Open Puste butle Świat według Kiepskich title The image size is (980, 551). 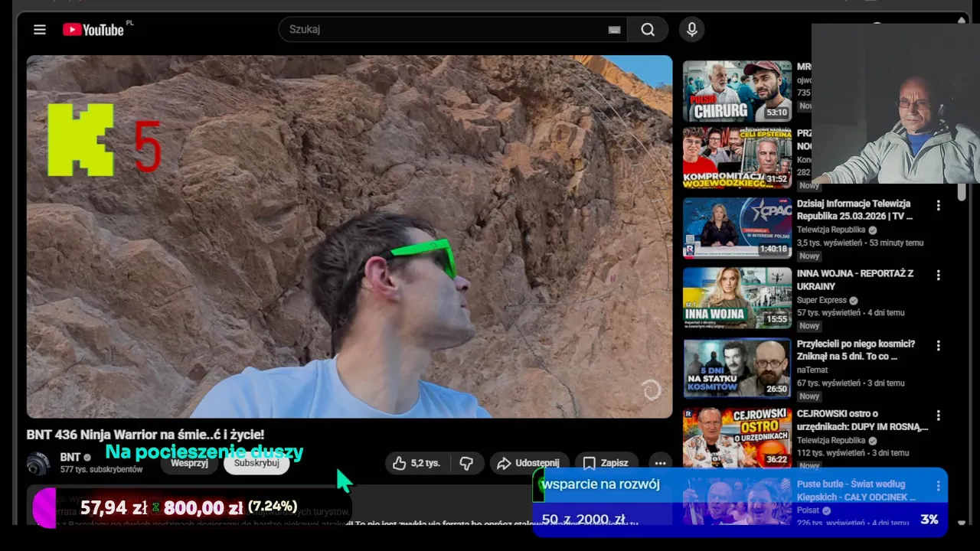[856, 490]
